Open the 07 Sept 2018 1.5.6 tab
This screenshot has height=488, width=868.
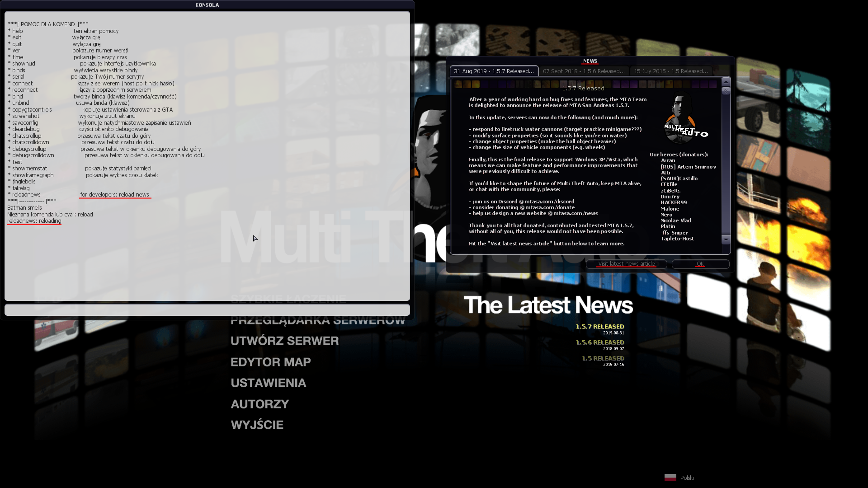(584, 71)
